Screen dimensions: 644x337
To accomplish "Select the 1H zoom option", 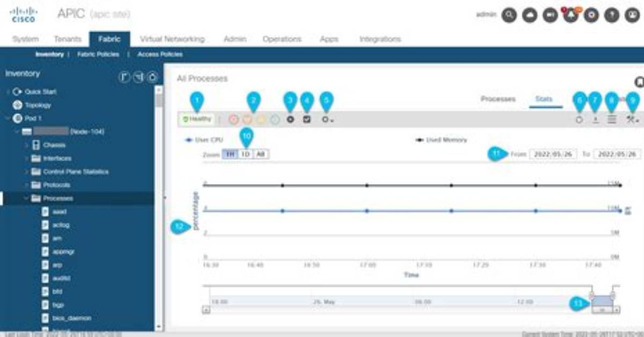I will coord(230,154).
